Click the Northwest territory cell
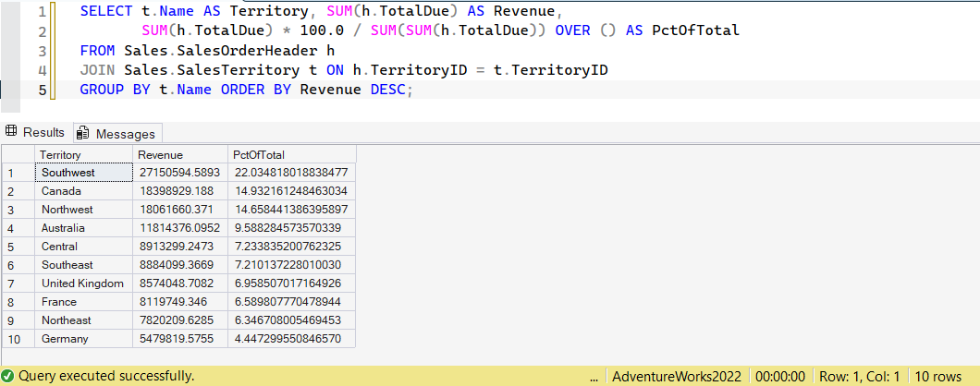The image size is (980, 386). (x=84, y=210)
